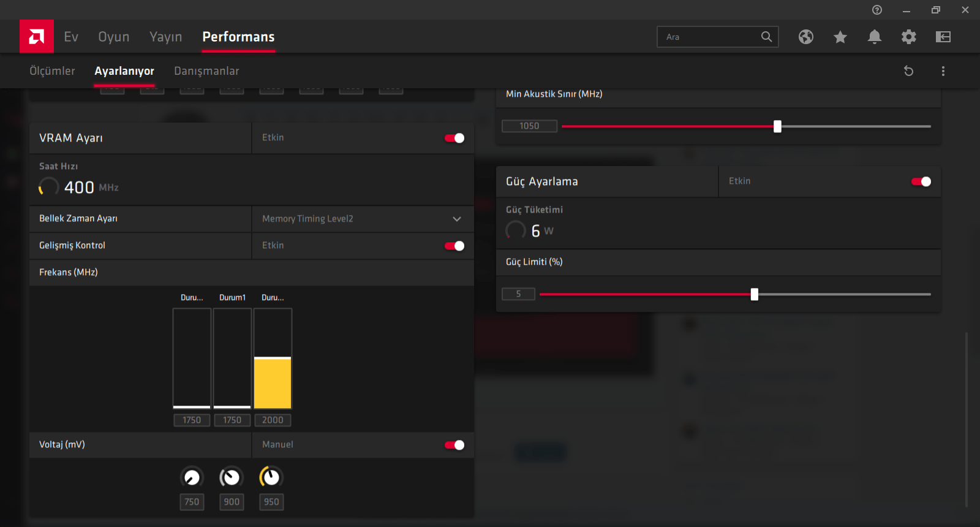Click the Güç Ayarlama heading
Image resolution: width=980 pixels, height=527 pixels.
[x=542, y=181]
